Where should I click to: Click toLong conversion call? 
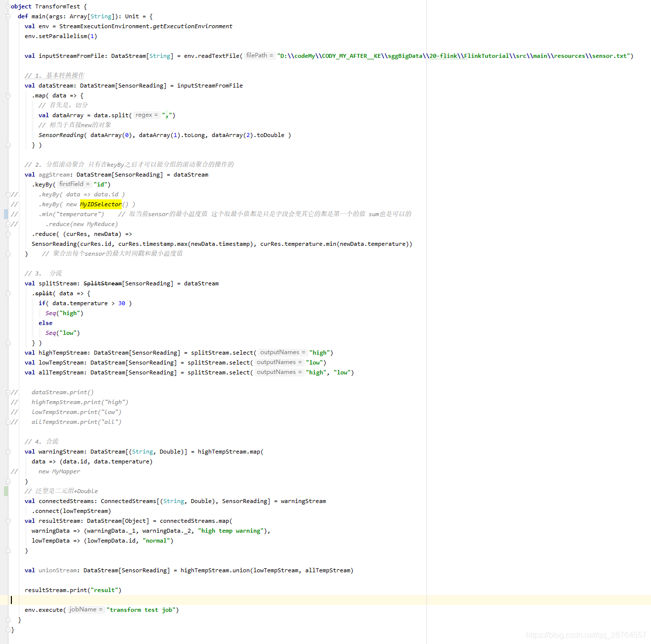[194, 135]
